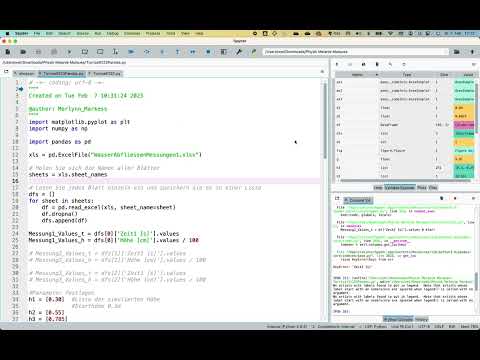Open the Spyder application menu
The image size is (480, 360).
[x=21, y=34]
